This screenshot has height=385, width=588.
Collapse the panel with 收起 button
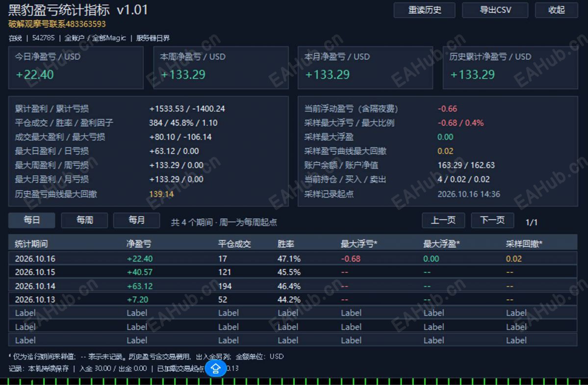(x=556, y=10)
